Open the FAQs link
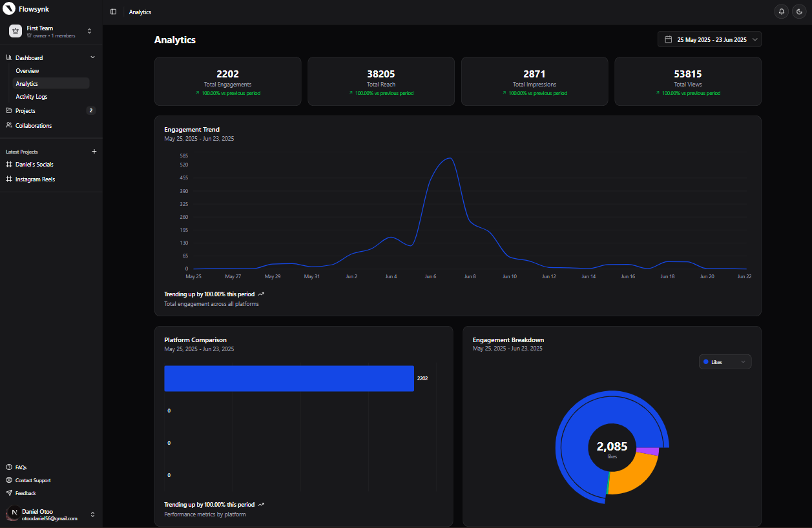Screen dimensions: 812x528 point(19,467)
